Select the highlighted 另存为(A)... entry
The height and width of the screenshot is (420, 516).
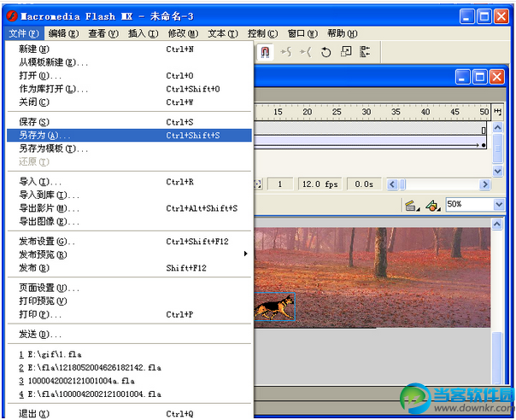coord(129,135)
